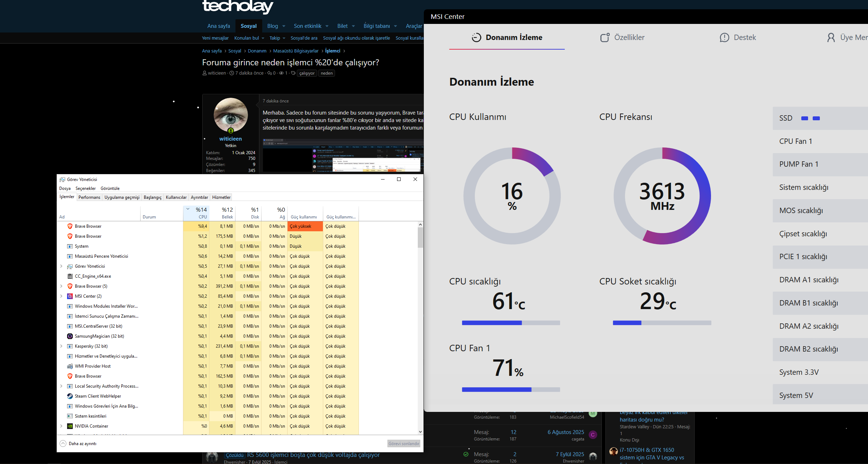Open the Bilet dropdown arrow
This screenshot has width=868, height=464.
click(x=354, y=26)
